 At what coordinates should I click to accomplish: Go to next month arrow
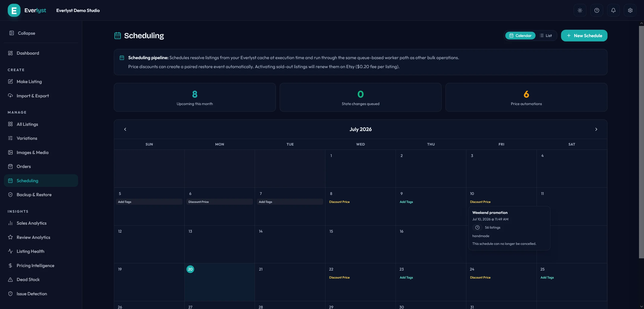coord(596,129)
